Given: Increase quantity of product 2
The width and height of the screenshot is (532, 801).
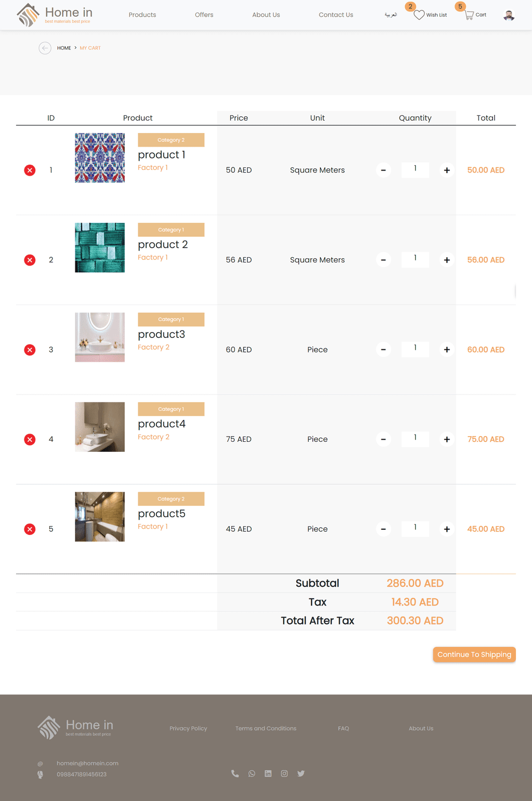Looking at the screenshot, I should (447, 260).
